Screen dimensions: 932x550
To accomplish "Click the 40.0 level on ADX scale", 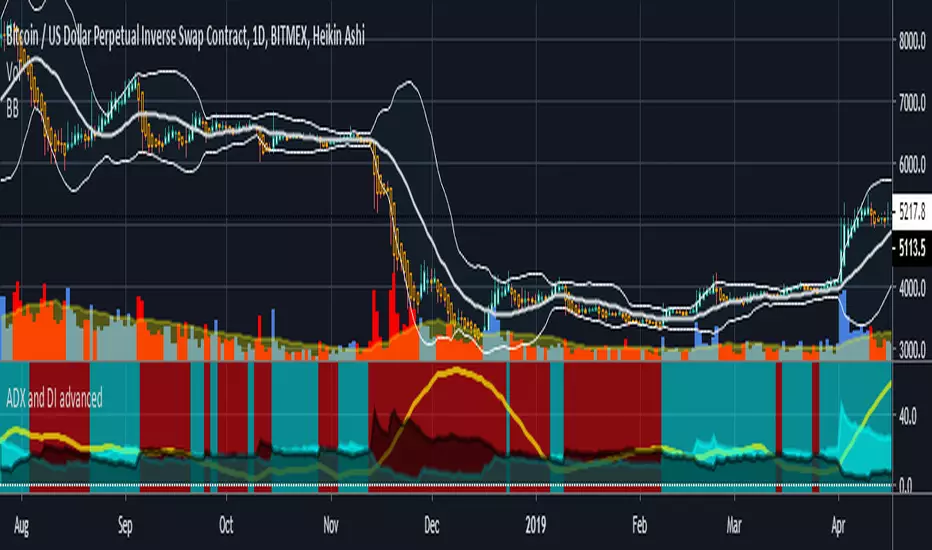I will tap(908, 417).
